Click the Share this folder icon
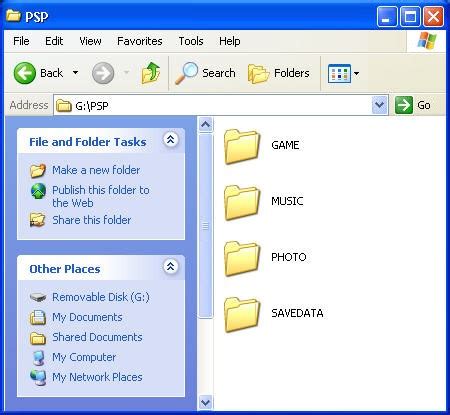 (x=37, y=220)
